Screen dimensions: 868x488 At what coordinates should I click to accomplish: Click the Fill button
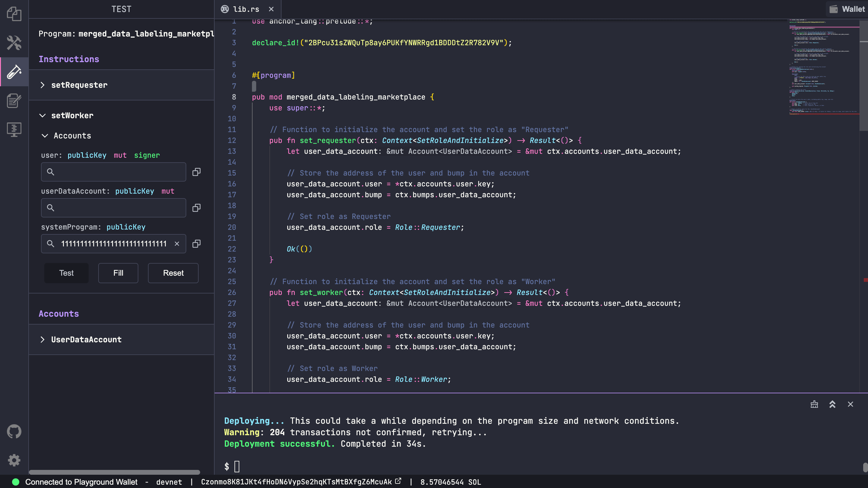click(118, 273)
